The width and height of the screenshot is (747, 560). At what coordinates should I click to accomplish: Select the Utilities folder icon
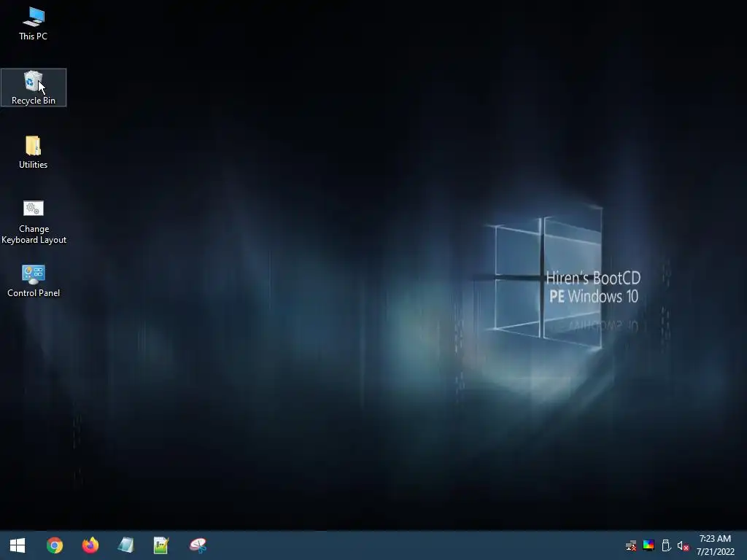click(x=34, y=152)
